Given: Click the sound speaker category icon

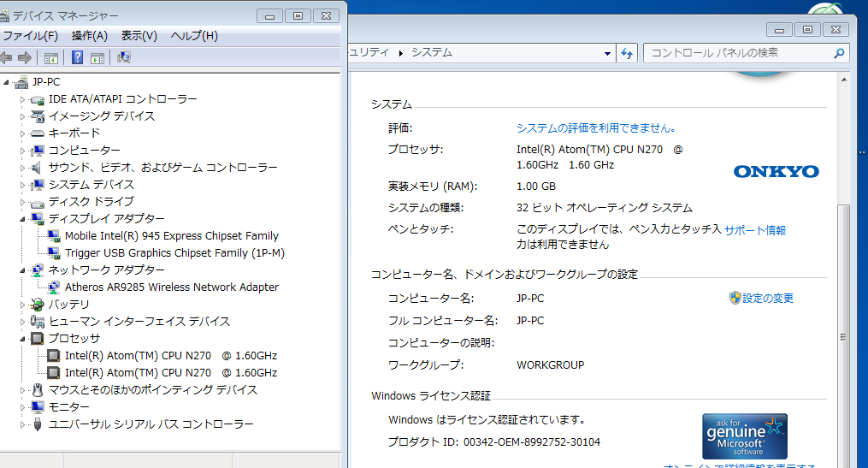Looking at the screenshot, I should click(x=37, y=168).
